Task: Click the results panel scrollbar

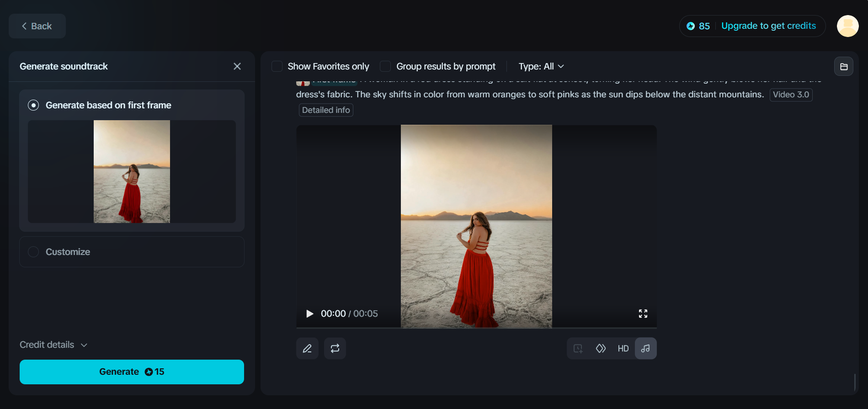Action: (854, 382)
